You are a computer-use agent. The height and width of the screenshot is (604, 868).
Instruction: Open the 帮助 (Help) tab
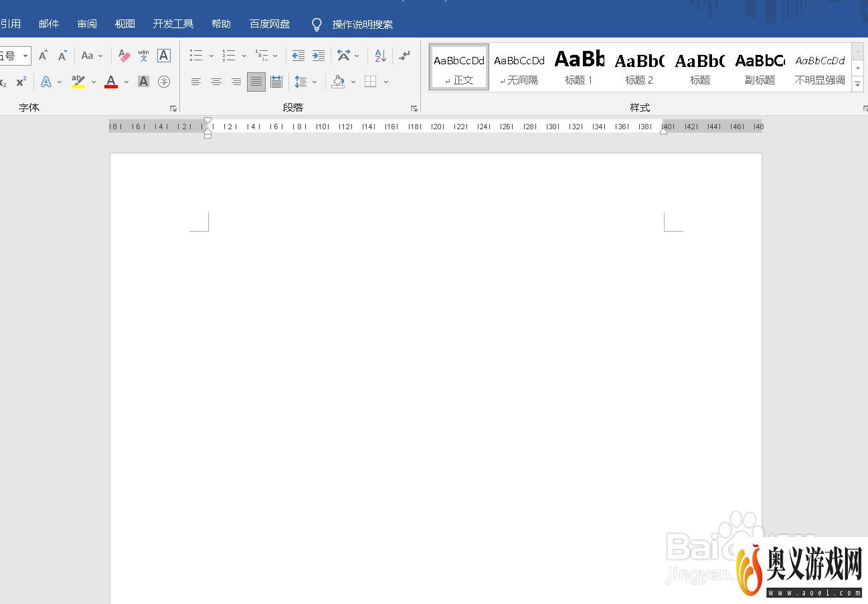click(x=221, y=24)
